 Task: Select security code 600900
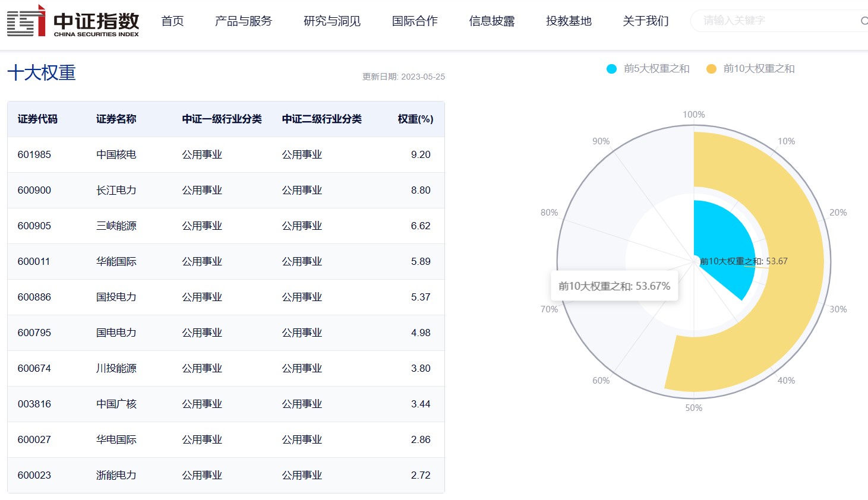point(34,191)
